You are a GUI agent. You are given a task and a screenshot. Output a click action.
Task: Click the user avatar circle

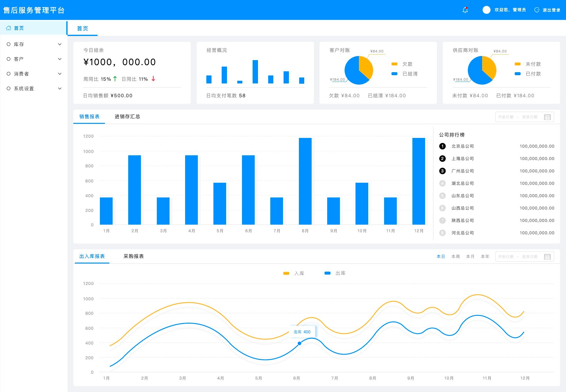tap(486, 10)
